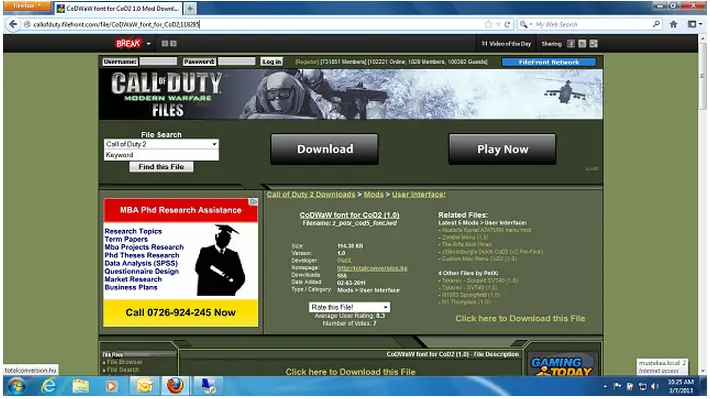Click the Break logo in top bar
The width and height of the screenshot is (710, 399).
point(129,43)
